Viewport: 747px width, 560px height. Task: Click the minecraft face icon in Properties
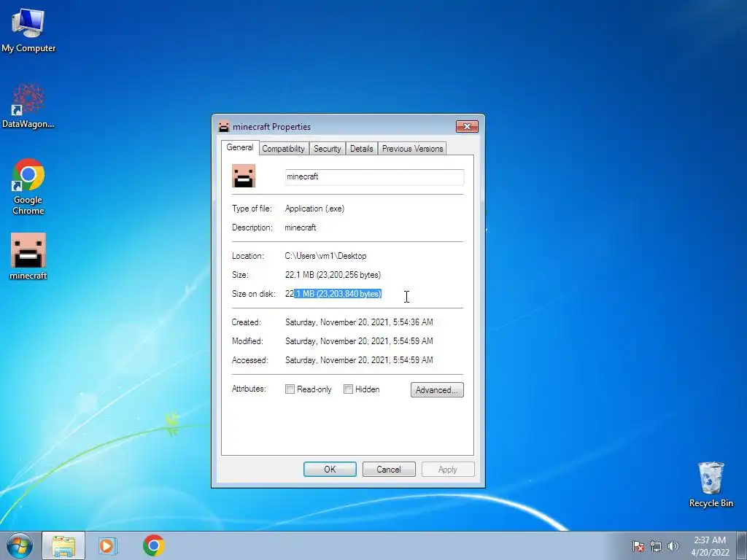[244, 176]
